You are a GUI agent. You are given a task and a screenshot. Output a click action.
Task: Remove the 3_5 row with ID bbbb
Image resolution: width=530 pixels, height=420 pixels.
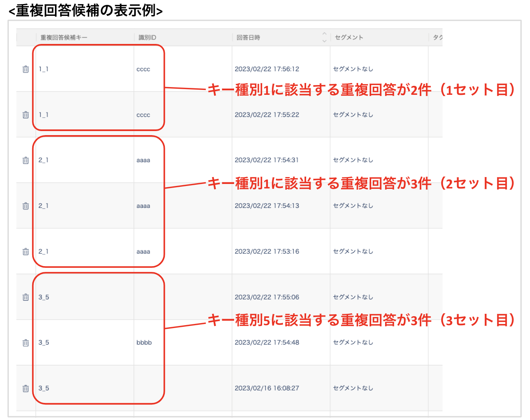[x=26, y=343]
